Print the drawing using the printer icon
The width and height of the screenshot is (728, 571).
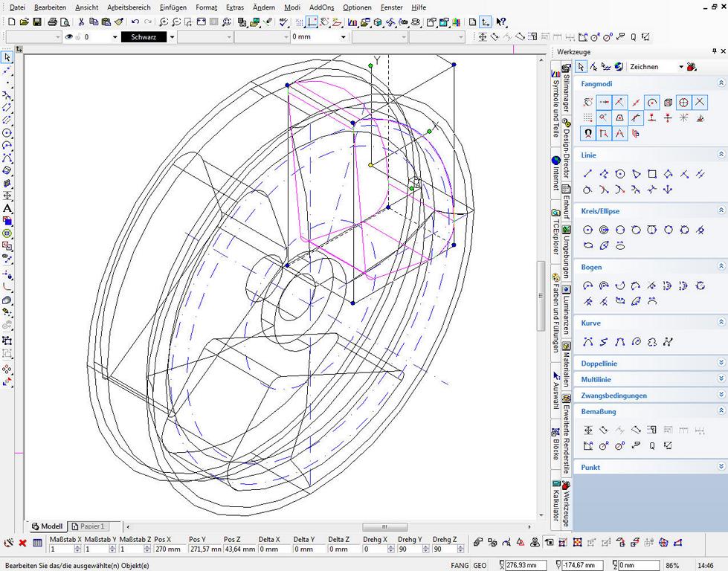tap(53, 22)
